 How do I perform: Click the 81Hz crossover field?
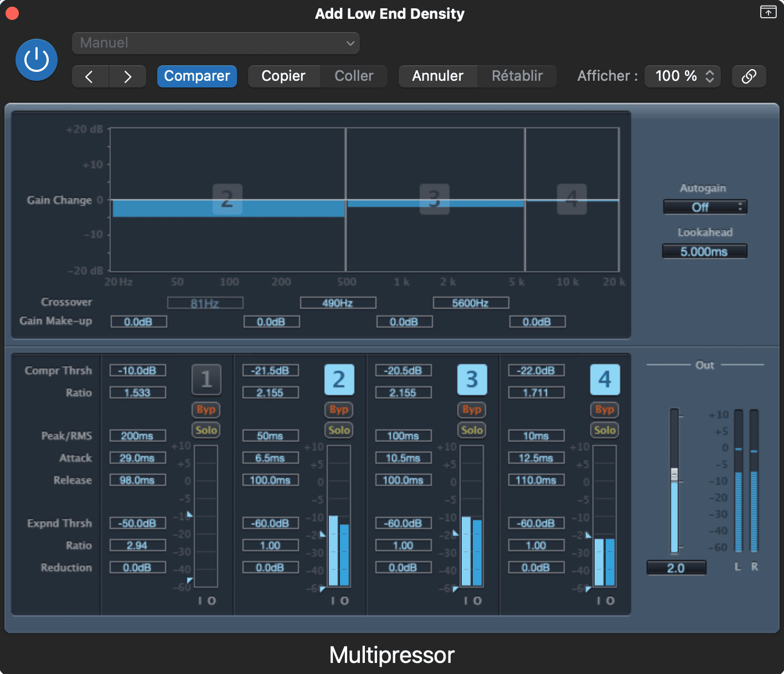coord(205,303)
